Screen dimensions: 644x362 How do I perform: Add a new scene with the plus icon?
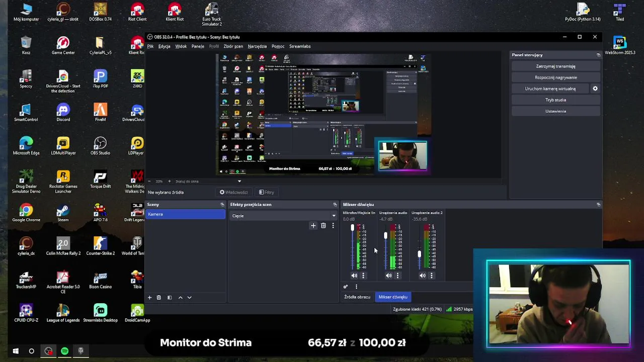coord(149,298)
